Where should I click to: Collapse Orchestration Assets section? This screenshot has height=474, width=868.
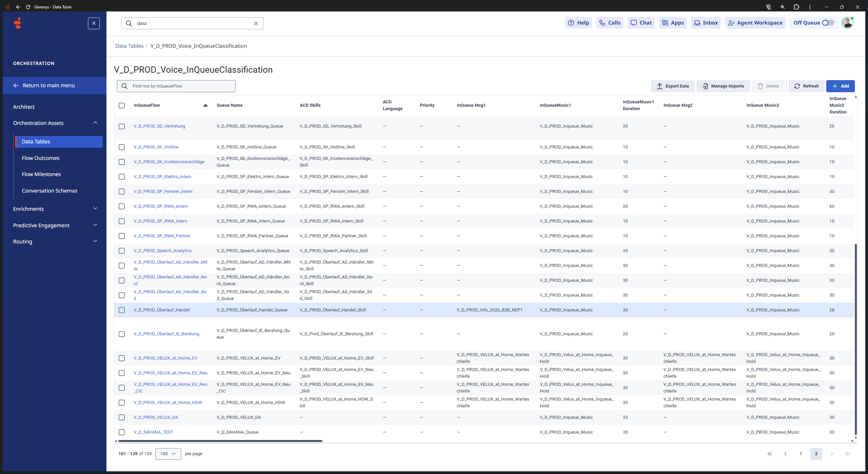pos(95,123)
